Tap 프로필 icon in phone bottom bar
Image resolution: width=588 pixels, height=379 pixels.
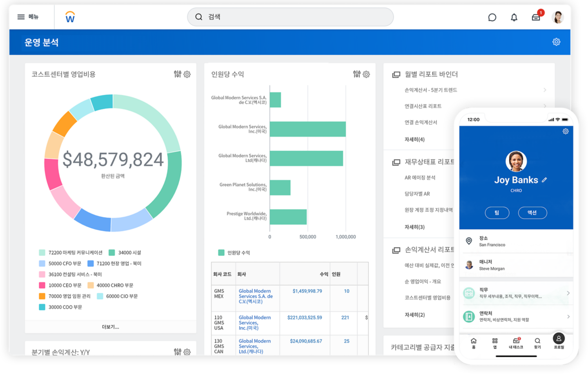click(x=559, y=339)
